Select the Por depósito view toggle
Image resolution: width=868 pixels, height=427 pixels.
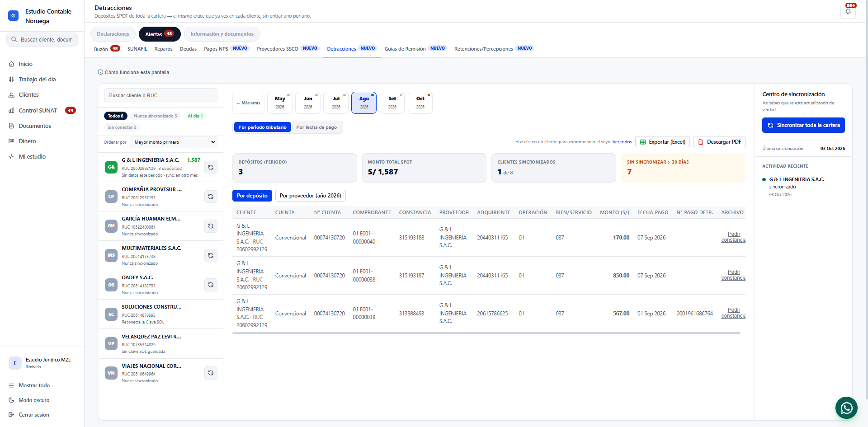pyautogui.click(x=252, y=196)
